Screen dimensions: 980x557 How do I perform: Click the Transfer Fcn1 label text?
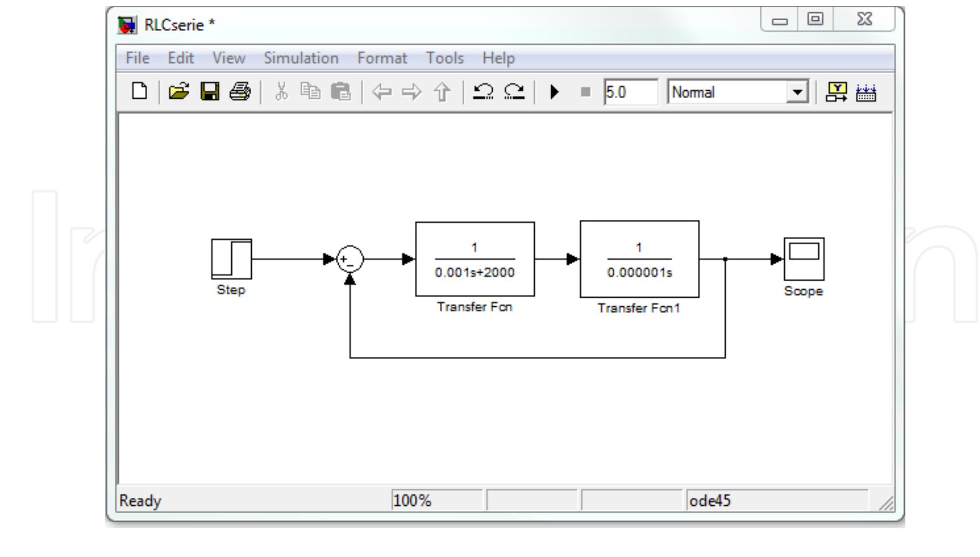coord(639,308)
